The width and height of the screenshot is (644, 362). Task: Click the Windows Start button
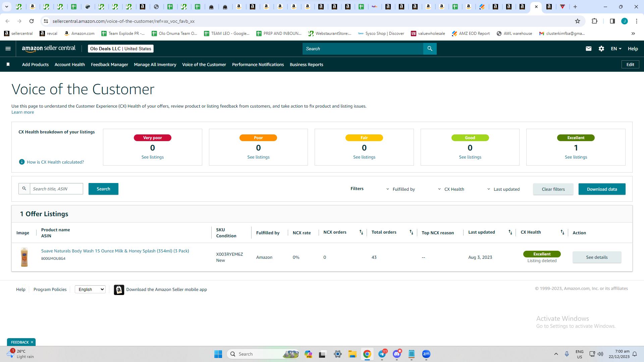coord(218,354)
